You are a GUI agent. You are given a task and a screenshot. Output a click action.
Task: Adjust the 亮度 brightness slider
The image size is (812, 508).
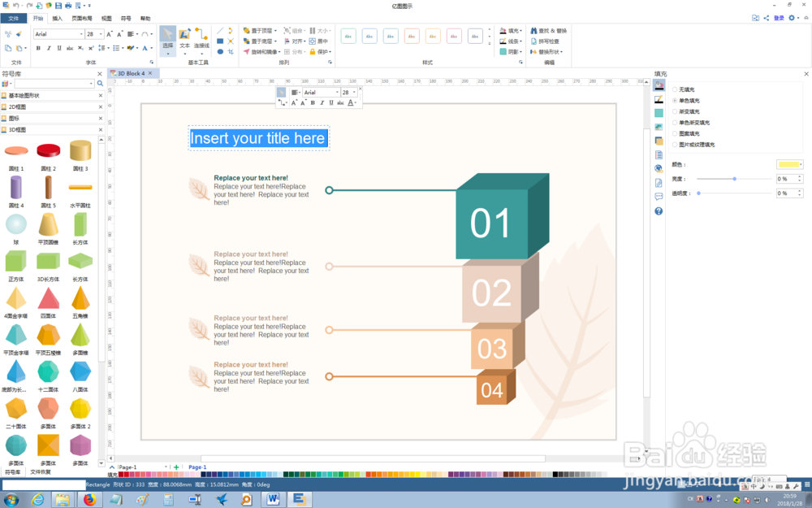(734, 179)
